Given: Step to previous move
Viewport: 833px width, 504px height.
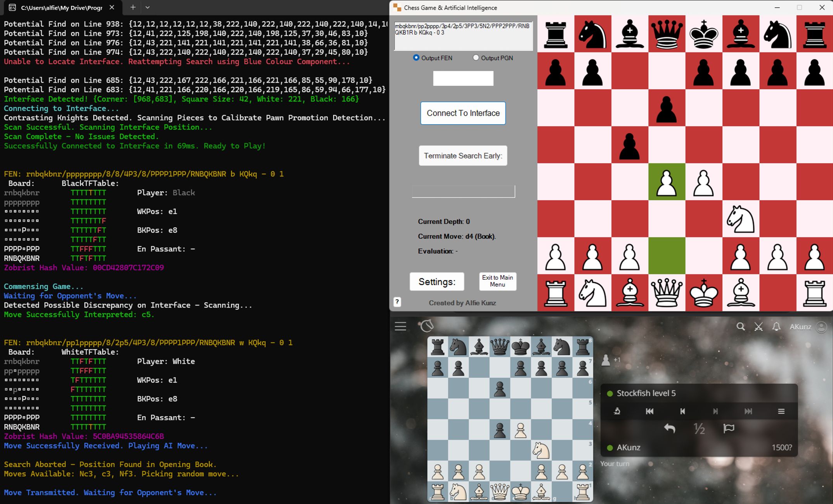Looking at the screenshot, I should pyautogui.click(x=682, y=411).
